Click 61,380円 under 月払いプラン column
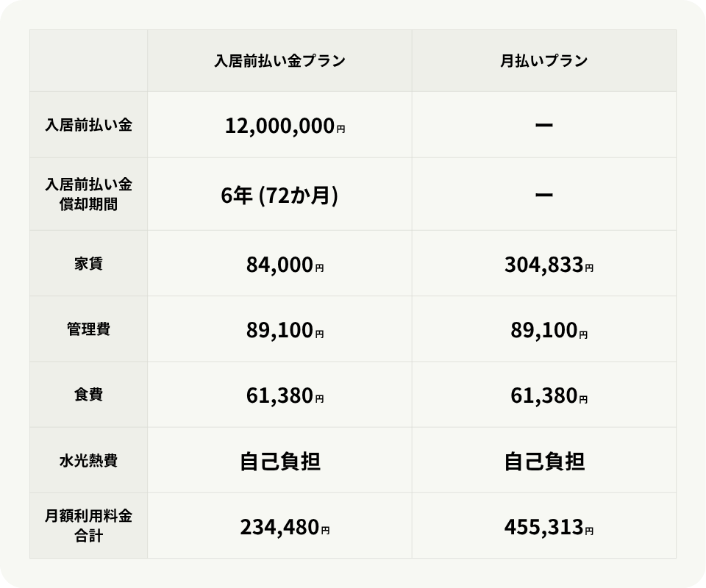The width and height of the screenshot is (706, 588). 549,397
